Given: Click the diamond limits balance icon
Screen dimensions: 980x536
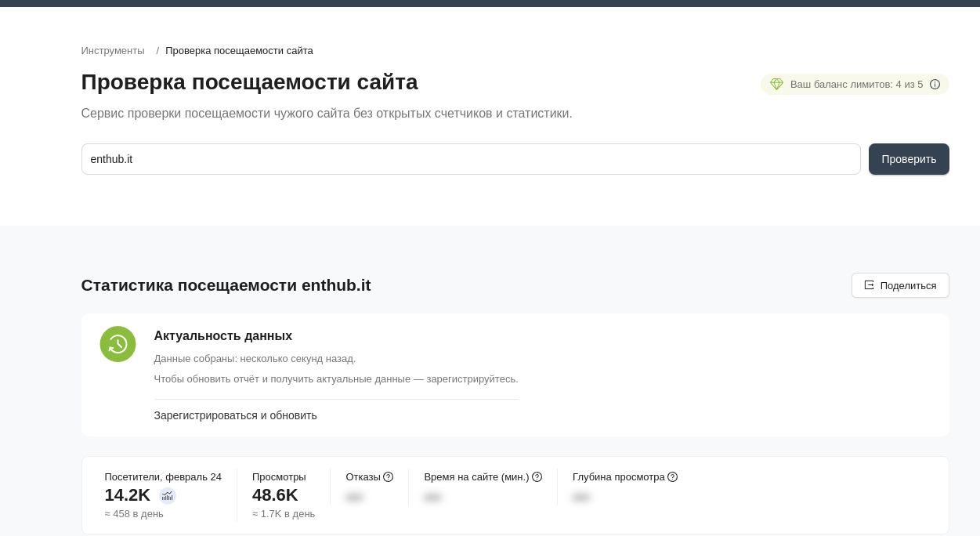Looking at the screenshot, I should [x=776, y=84].
